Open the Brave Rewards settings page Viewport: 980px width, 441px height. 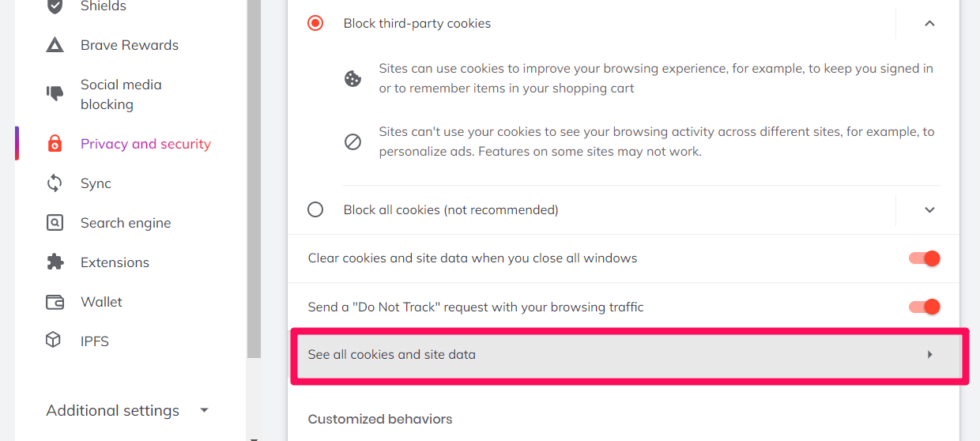point(129,45)
